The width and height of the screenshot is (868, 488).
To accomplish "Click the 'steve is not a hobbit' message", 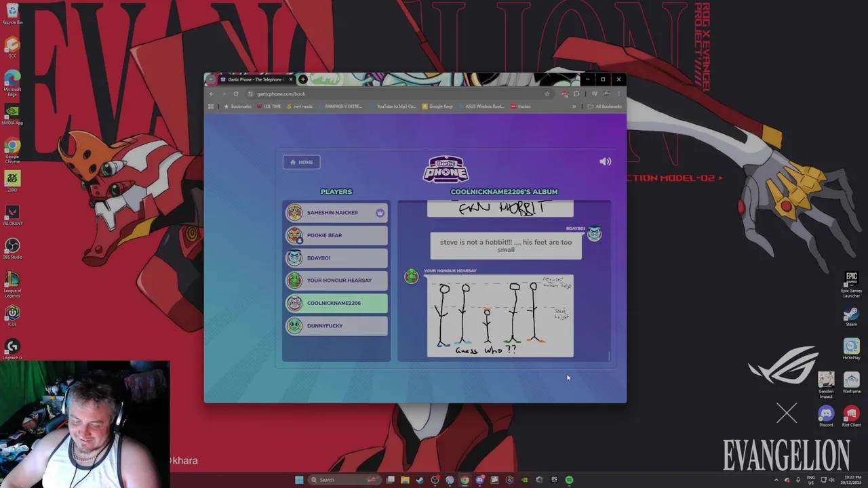I will (506, 245).
